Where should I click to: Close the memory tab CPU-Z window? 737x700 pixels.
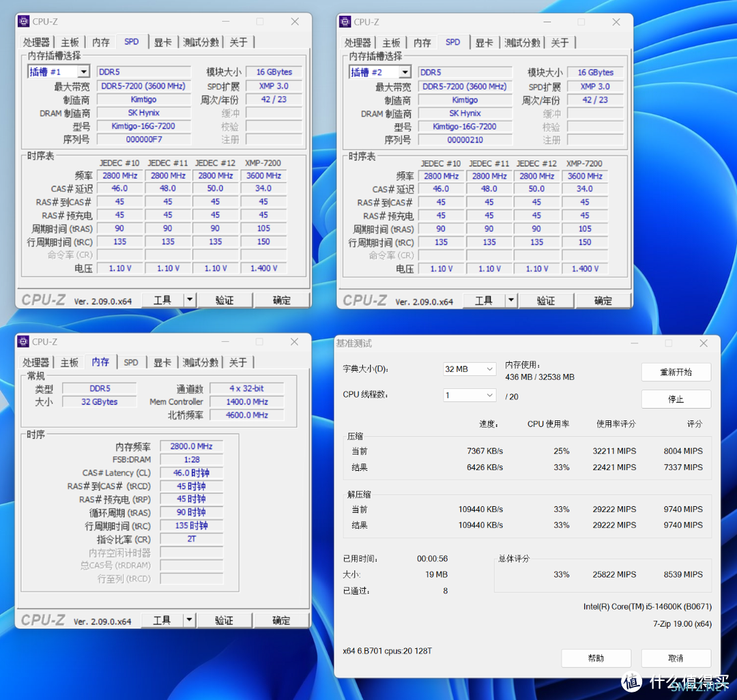[294, 342]
